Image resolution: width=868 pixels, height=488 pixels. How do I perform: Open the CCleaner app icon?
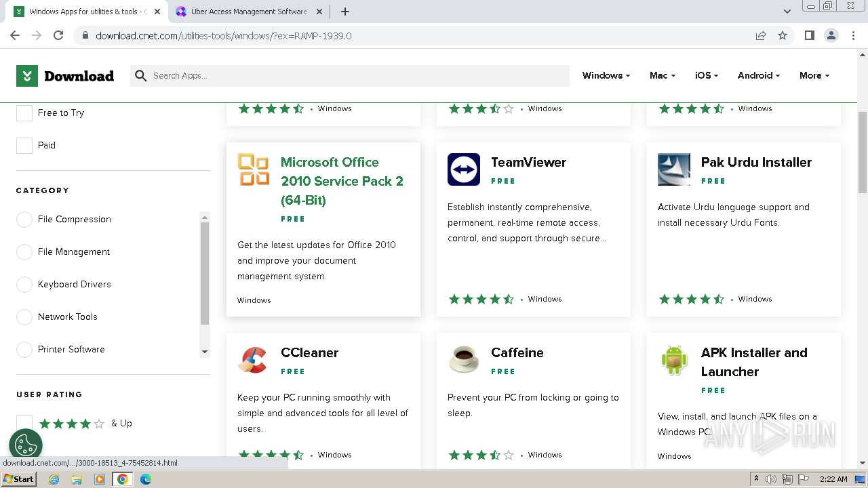[254, 360]
